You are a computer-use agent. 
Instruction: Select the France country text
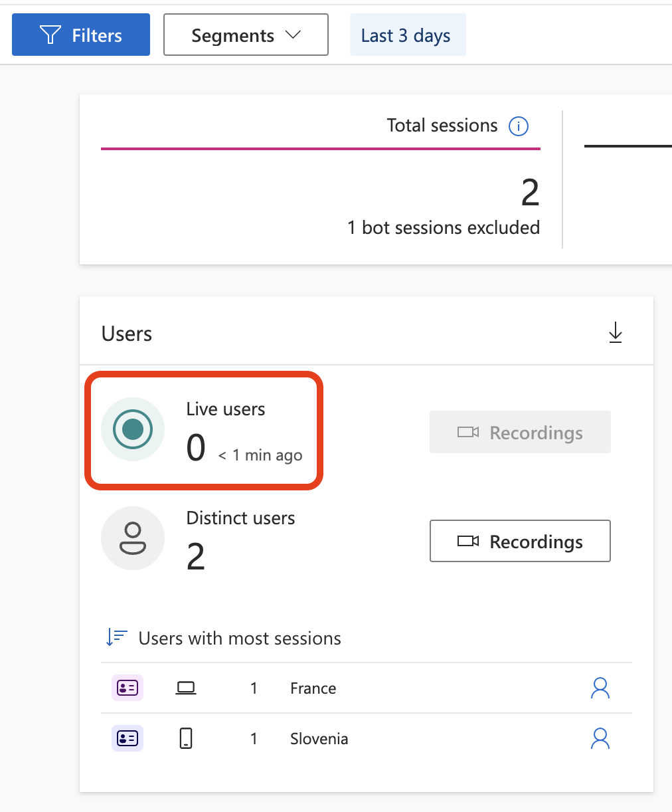[x=313, y=688]
